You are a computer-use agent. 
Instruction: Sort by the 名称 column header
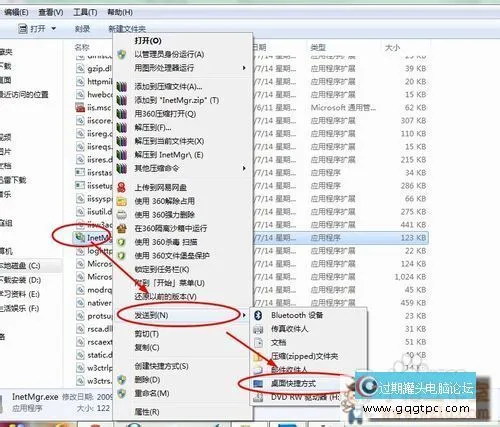tap(82, 48)
